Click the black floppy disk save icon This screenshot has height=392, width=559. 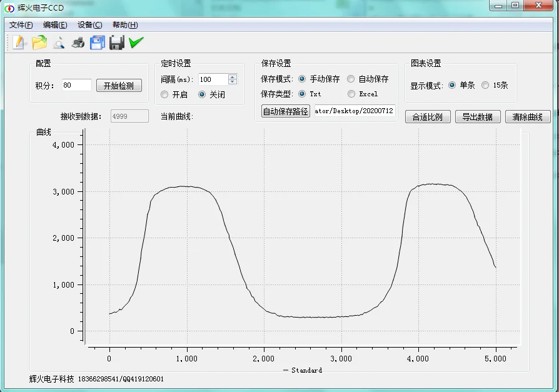click(117, 43)
